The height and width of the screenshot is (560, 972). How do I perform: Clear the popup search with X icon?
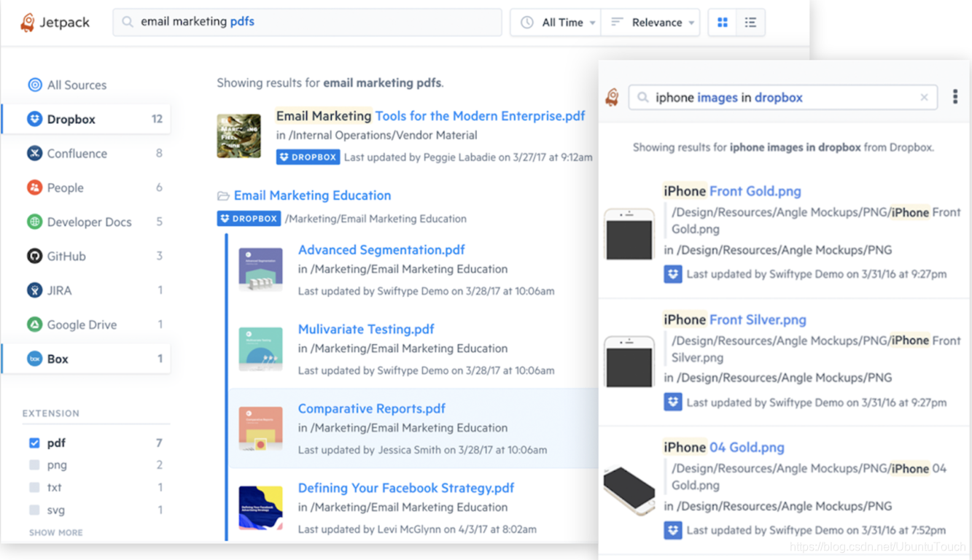coord(924,97)
